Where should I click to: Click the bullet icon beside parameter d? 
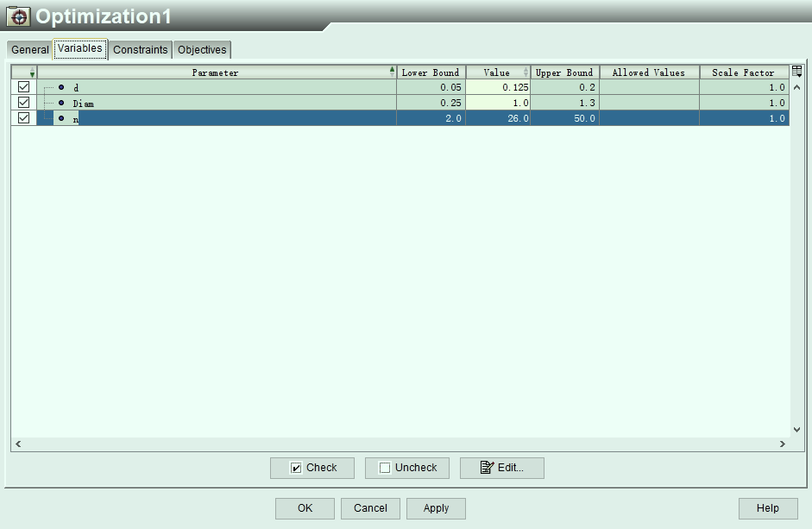[61, 87]
